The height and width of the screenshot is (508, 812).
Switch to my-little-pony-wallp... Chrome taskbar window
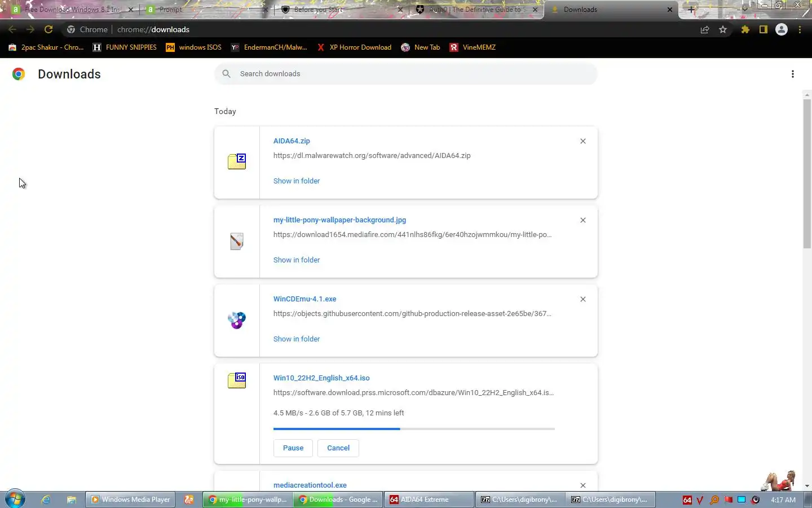[x=248, y=500]
